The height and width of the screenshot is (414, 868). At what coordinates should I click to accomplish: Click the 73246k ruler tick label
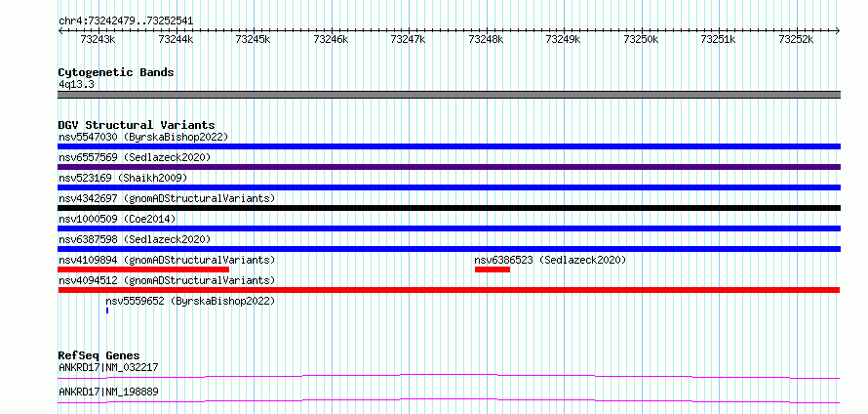(x=330, y=39)
